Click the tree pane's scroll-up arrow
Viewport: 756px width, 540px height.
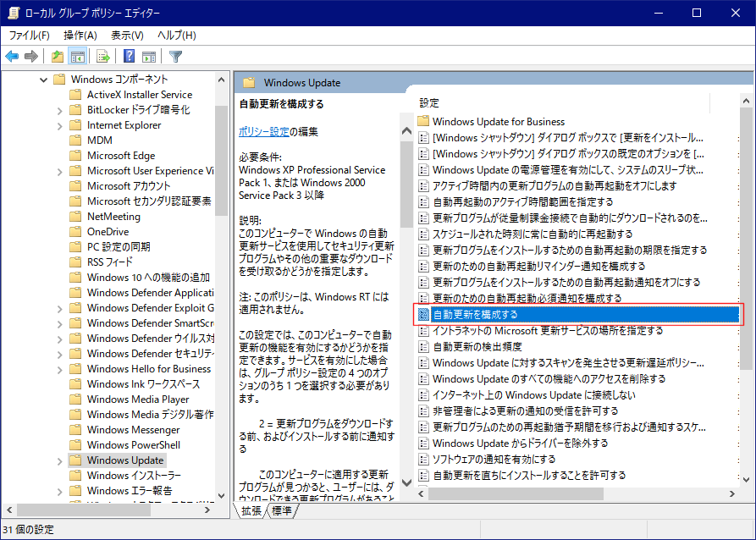221,80
